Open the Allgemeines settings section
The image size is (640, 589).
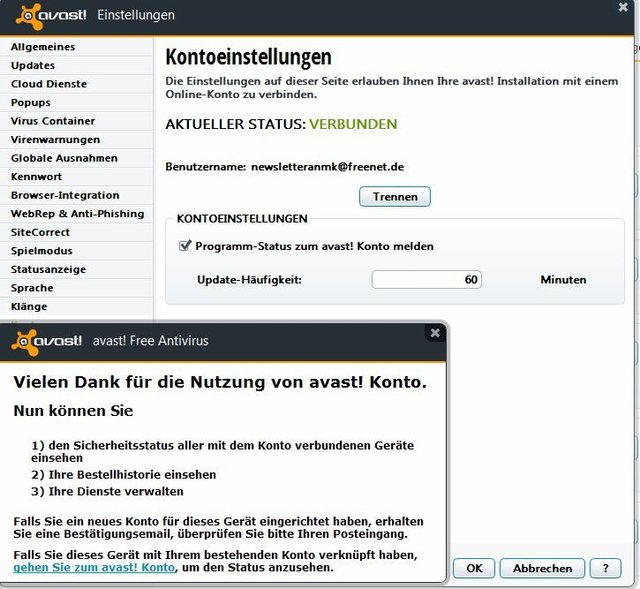pos(76,47)
